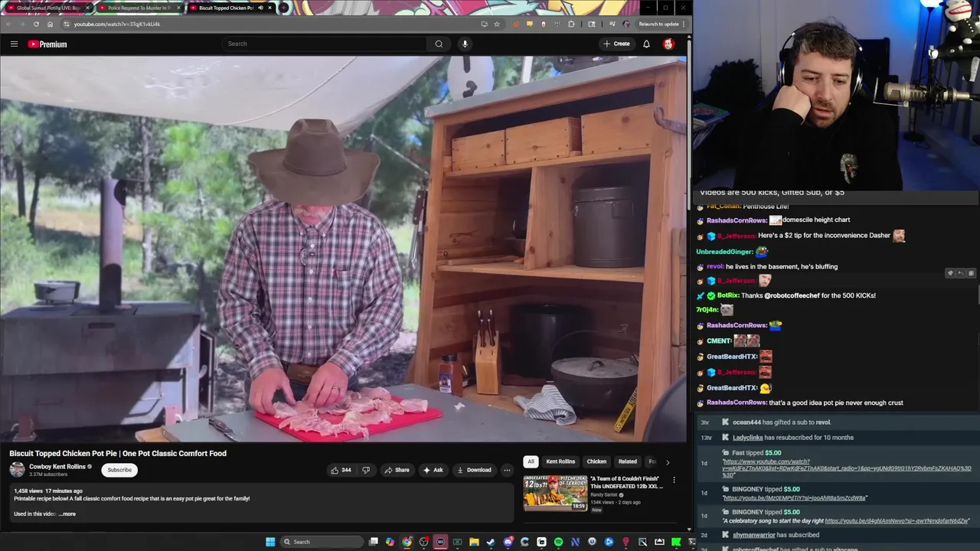Click the video title text

pyautogui.click(x=118, y=453)
